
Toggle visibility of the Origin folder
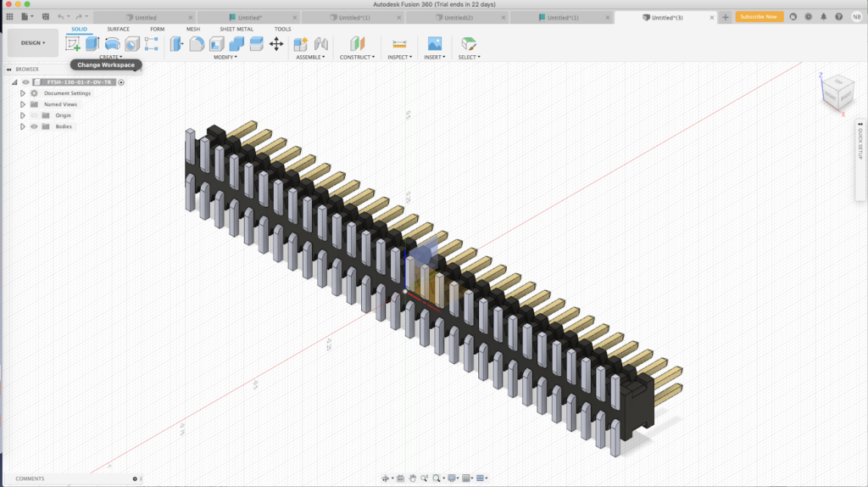(34, 115)
